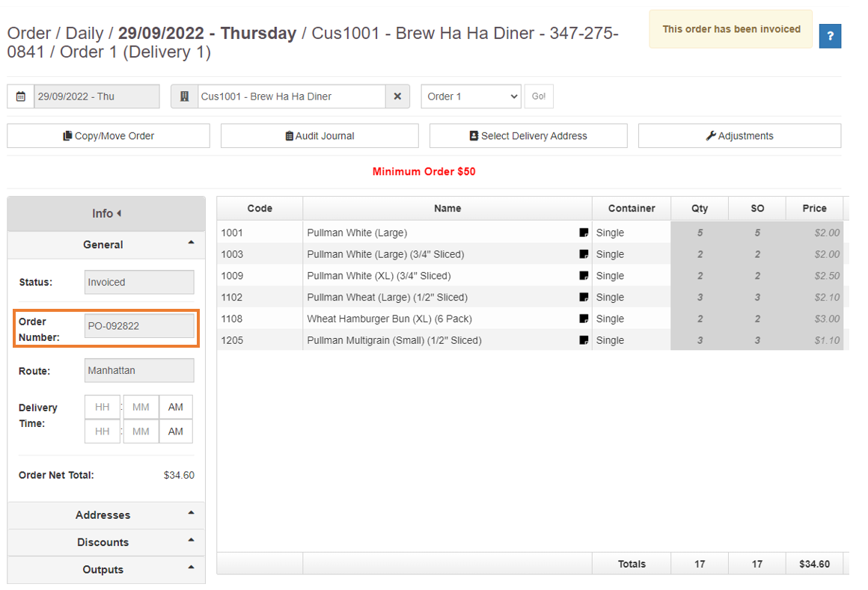Click the Code column header
Viewport: 868px width, 590px height.
[x=260, y=209]
